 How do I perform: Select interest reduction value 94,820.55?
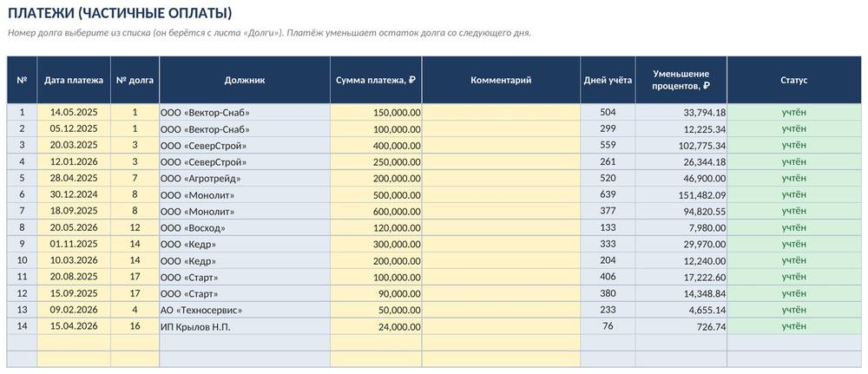point(681,212)
